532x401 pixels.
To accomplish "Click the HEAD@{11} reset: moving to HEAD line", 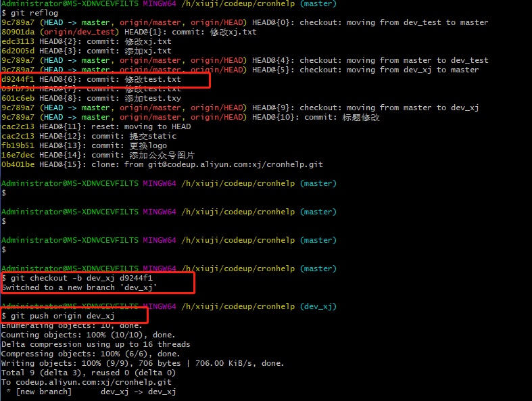I will (x=96, y=126).
